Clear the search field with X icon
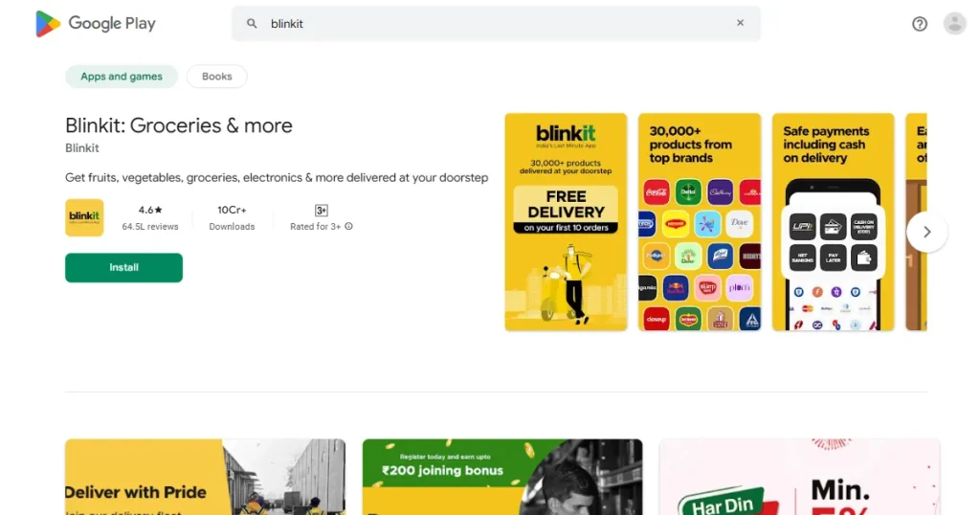The width and height of the screenshot is (980, 515). point(740,23)
